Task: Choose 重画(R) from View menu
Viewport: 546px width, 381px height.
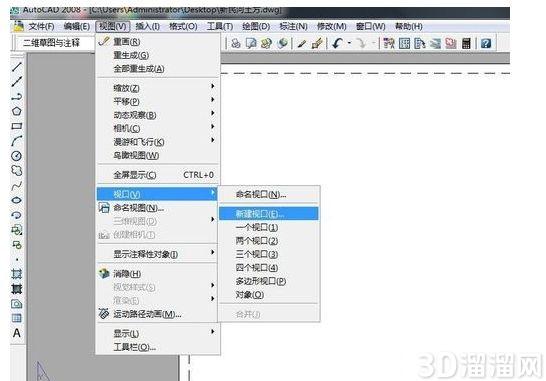Action: pos(158,42)
